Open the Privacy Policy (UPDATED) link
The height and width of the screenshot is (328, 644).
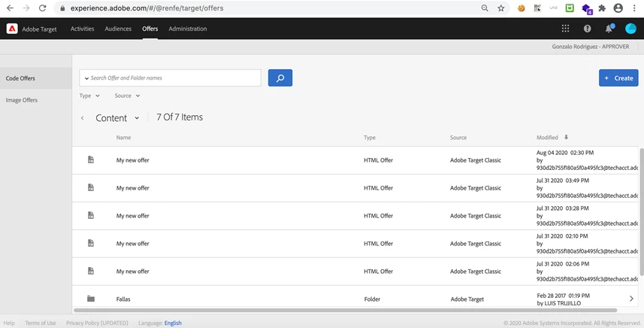(97, 323)
